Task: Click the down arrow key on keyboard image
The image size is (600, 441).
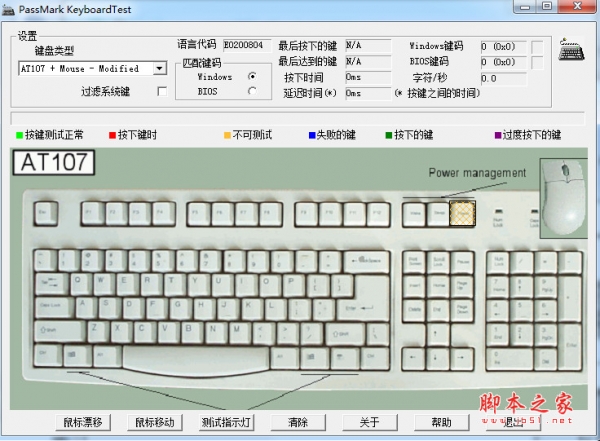Action: (x=438, y=359)
